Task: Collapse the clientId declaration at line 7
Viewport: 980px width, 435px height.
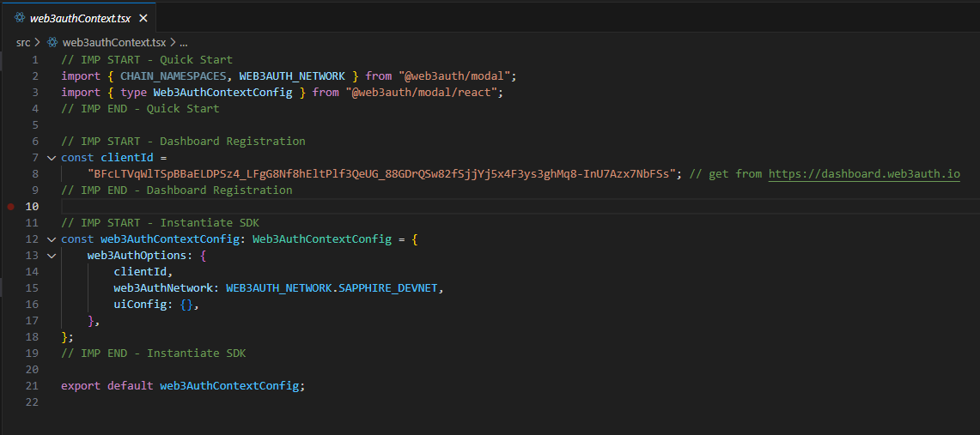Action: pyautogui.click(x=51, y=157)
